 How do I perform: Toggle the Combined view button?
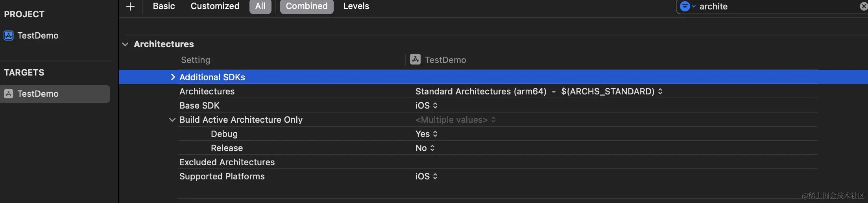click(x=307, y=6)
